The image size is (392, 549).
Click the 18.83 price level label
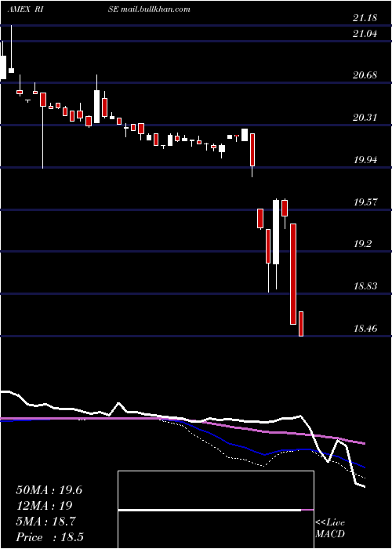(365, 286)
